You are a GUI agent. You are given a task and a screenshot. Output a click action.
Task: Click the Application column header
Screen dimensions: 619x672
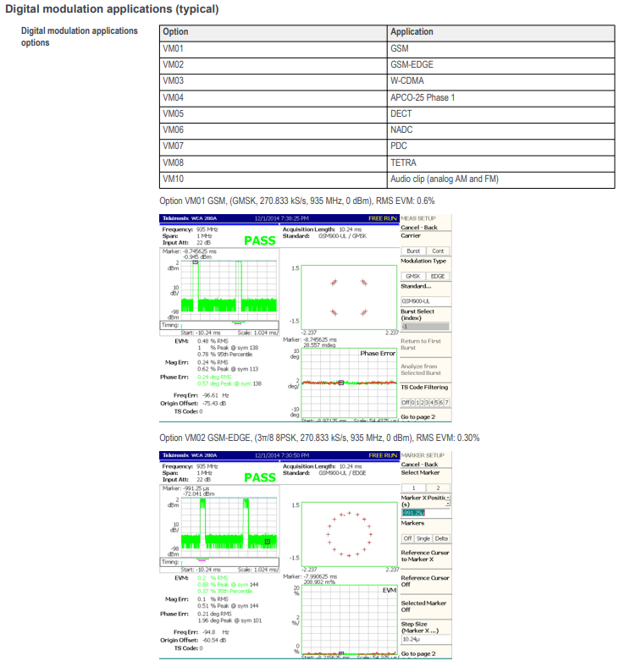500,32
